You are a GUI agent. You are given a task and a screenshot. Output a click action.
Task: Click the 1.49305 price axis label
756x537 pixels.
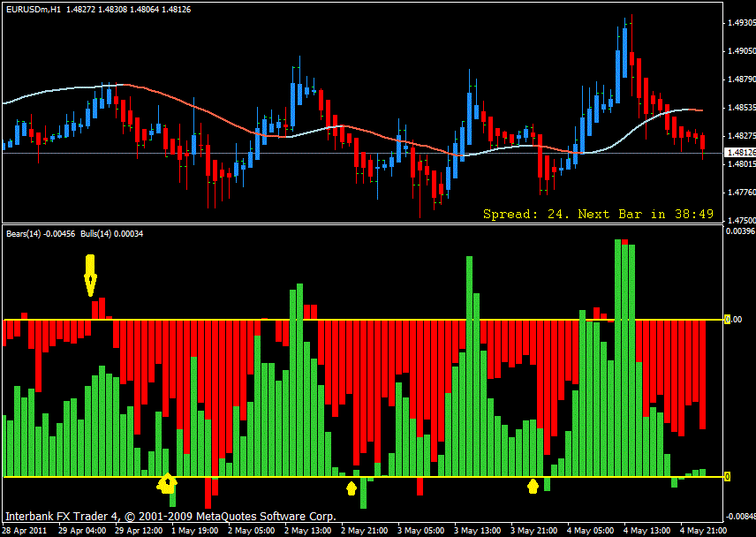point(742,23)
